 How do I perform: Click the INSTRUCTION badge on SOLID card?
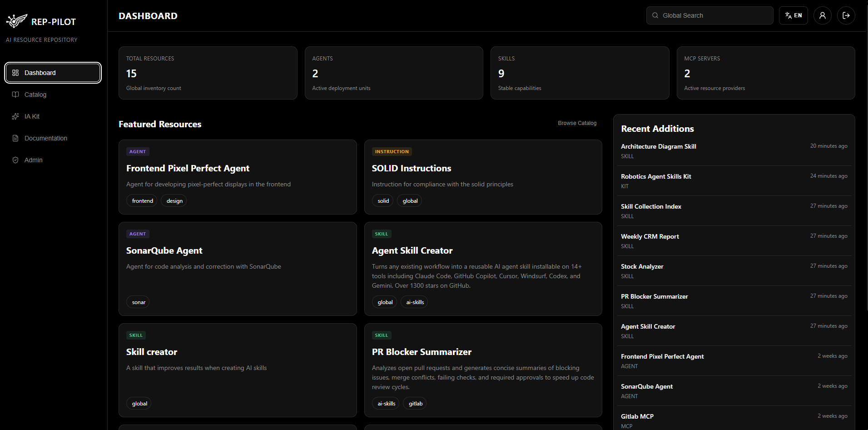click(x=392, y=152)
